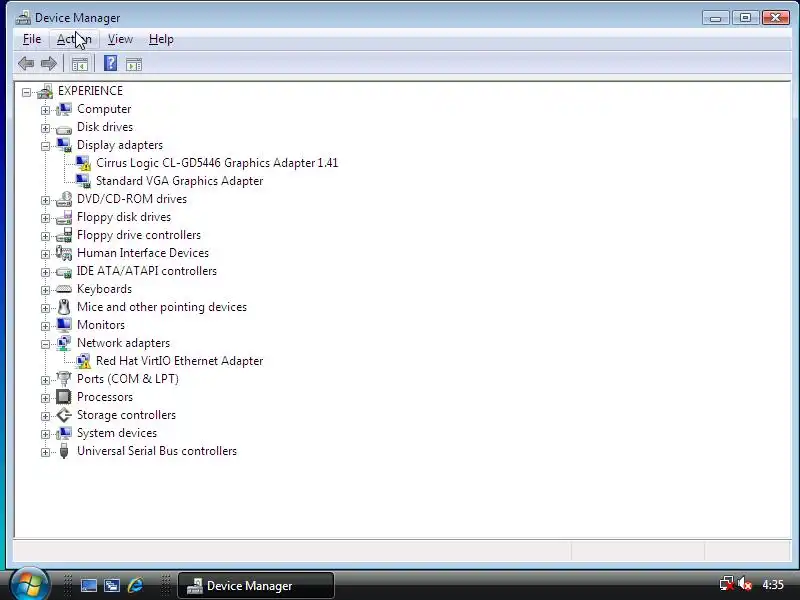Collapse the Network adapters node
800x600 pixels.
pyautogui.click(x=45, y=344)
